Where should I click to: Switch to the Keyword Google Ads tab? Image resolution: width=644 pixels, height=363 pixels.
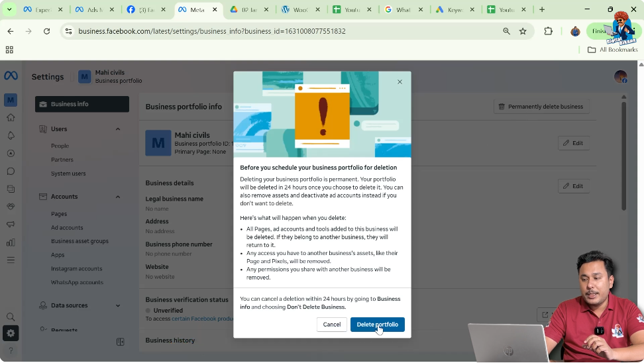(455, 9)
